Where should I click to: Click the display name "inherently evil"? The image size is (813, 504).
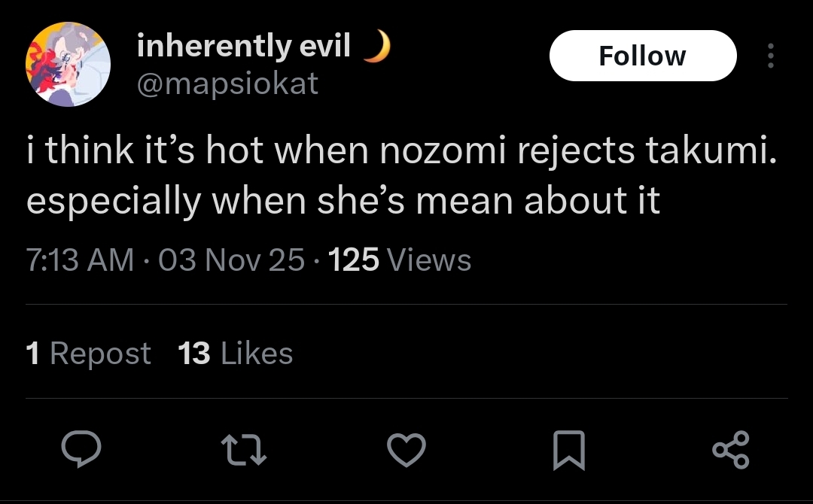pos(244,47)
